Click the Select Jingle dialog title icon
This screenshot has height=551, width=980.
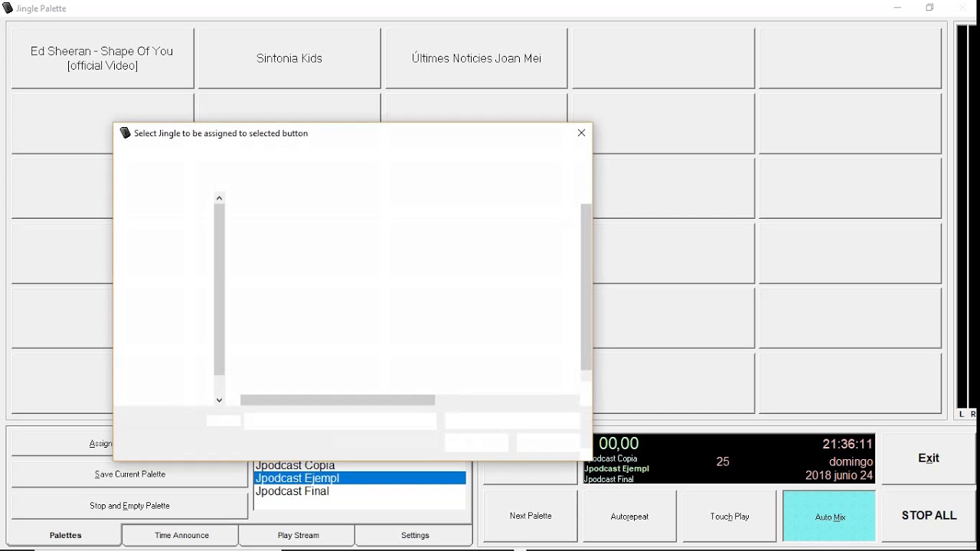(x=126, y=133)
